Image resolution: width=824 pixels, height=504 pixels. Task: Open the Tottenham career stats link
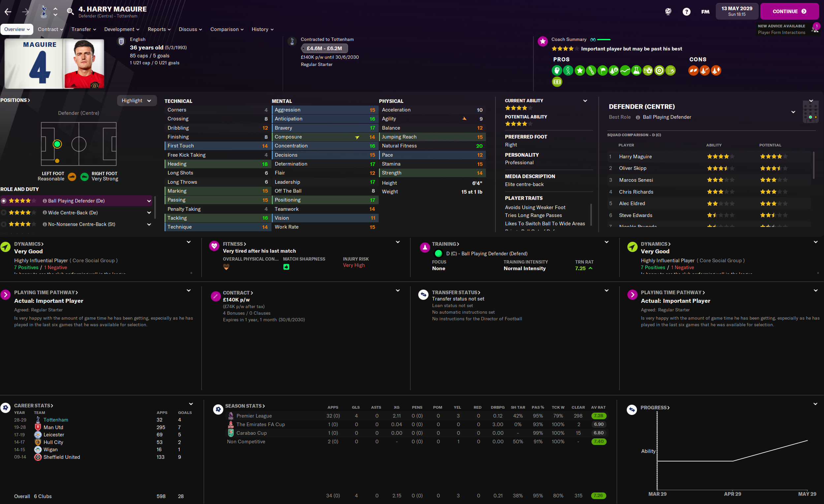55,420
